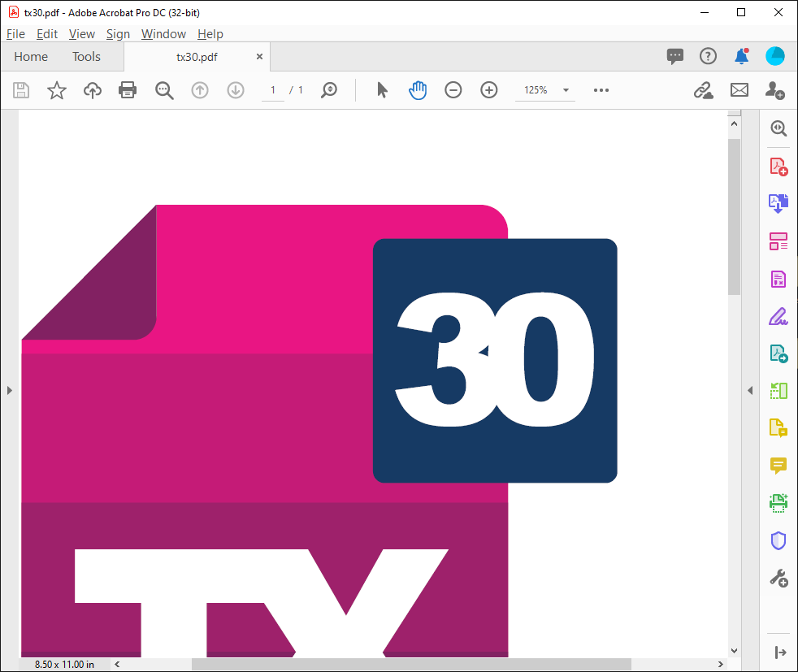Share a link to the file
This screenshot has width=798, height=672.
pos(704,90)
